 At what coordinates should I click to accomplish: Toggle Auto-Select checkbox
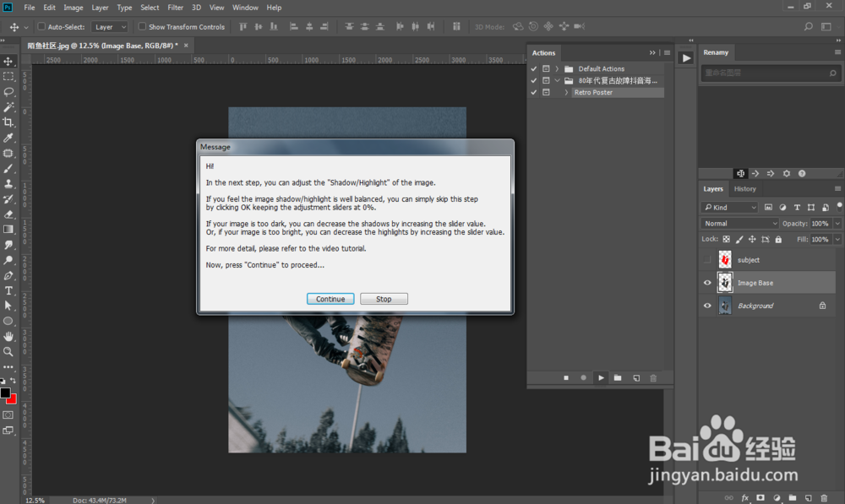click(x=41, y=26)
